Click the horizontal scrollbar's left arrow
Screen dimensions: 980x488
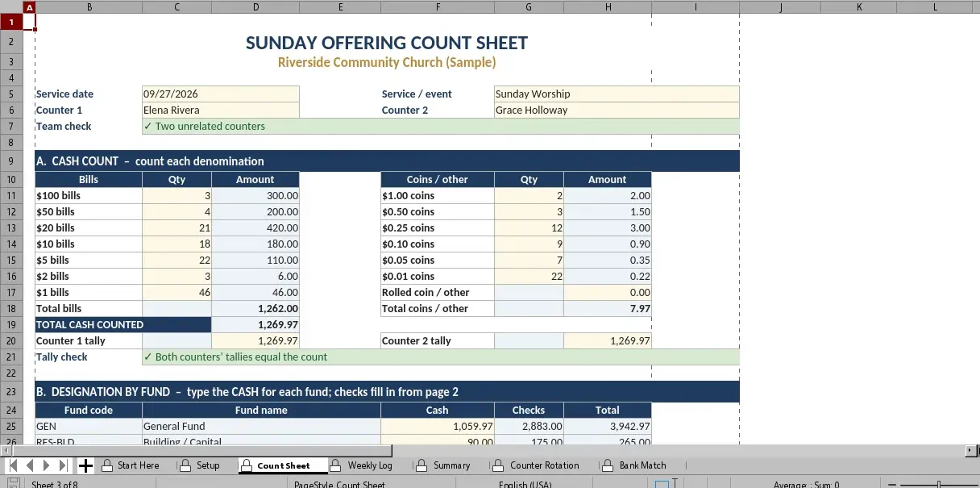[5, 450]
